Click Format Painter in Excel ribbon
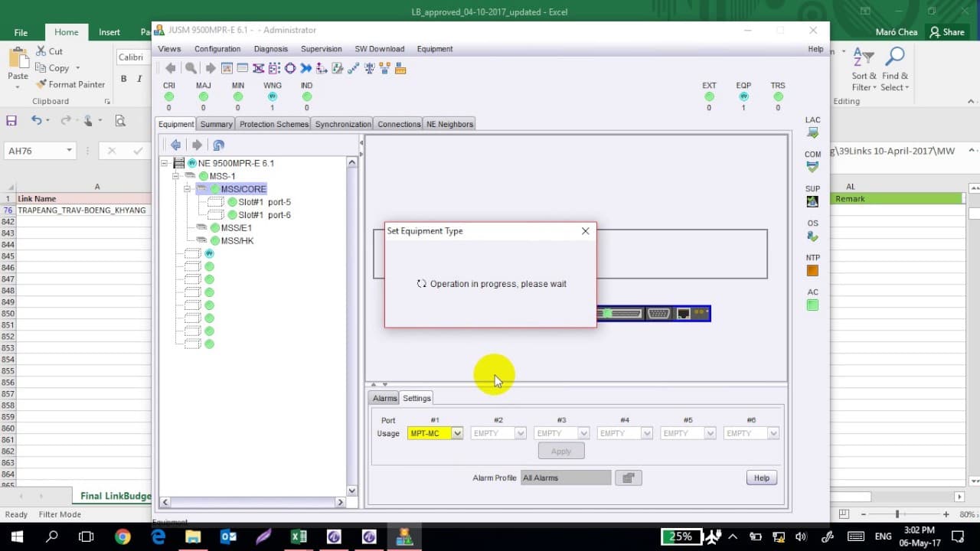Viewport: 980px width, 551px height. [70, 84]
